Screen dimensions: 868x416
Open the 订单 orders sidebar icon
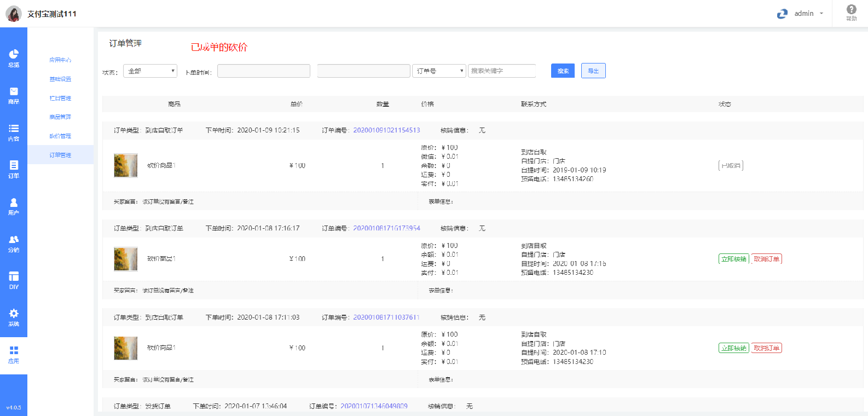click(14, 169)
